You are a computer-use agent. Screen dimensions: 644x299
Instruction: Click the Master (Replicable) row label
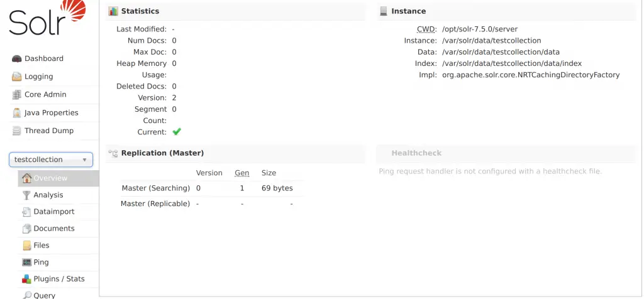coord(155,204)
